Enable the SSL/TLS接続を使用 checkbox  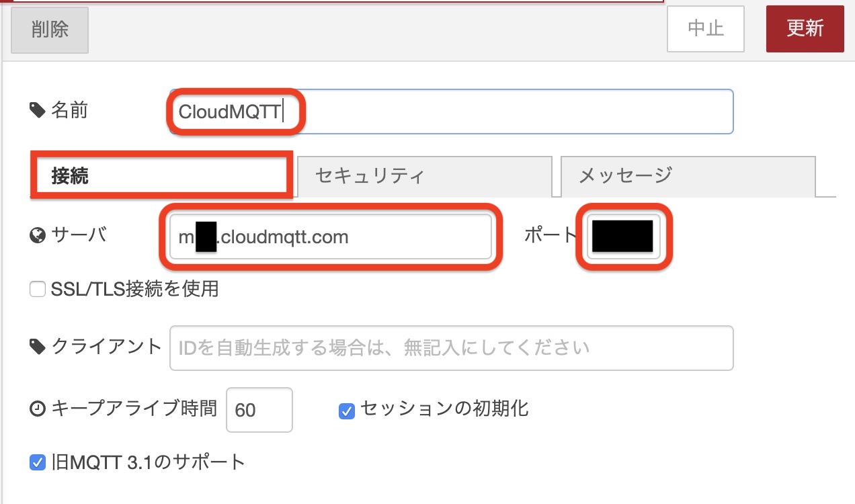click(x=38, y=290)
